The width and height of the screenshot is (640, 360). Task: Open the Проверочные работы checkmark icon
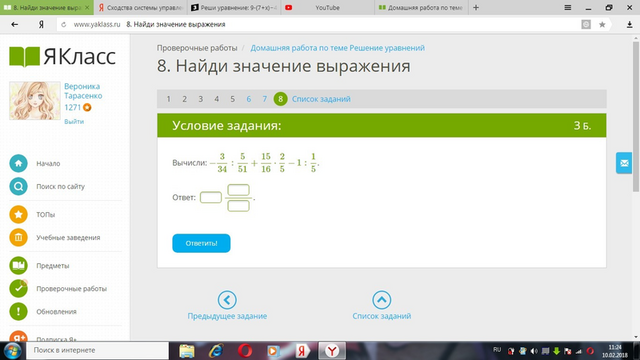18,288
